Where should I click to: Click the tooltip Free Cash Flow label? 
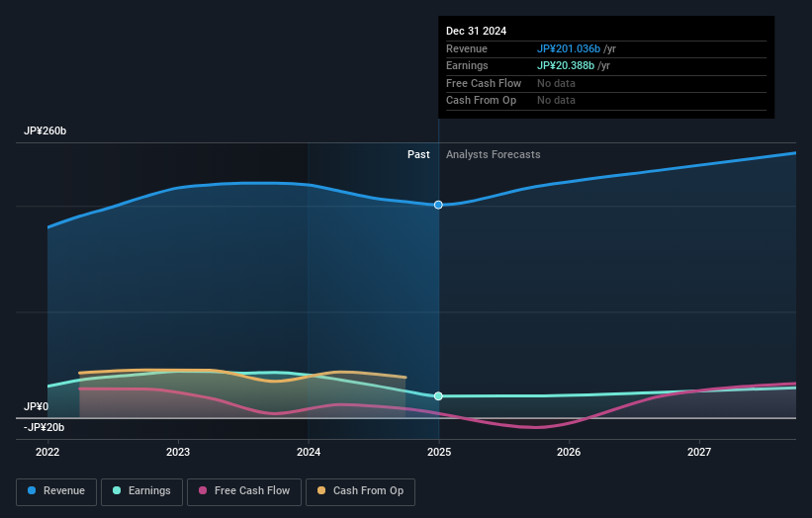click(x=484, y=83)
